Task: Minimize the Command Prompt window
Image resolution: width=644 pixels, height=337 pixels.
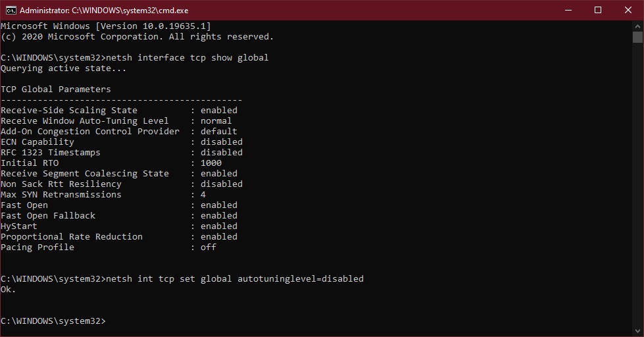Action: [x=568, y=11]
